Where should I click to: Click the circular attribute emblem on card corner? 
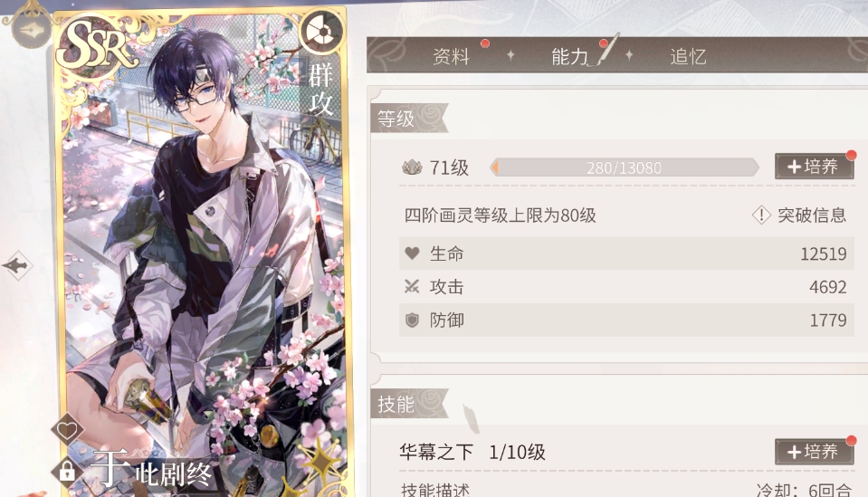(x=321, y=31)
